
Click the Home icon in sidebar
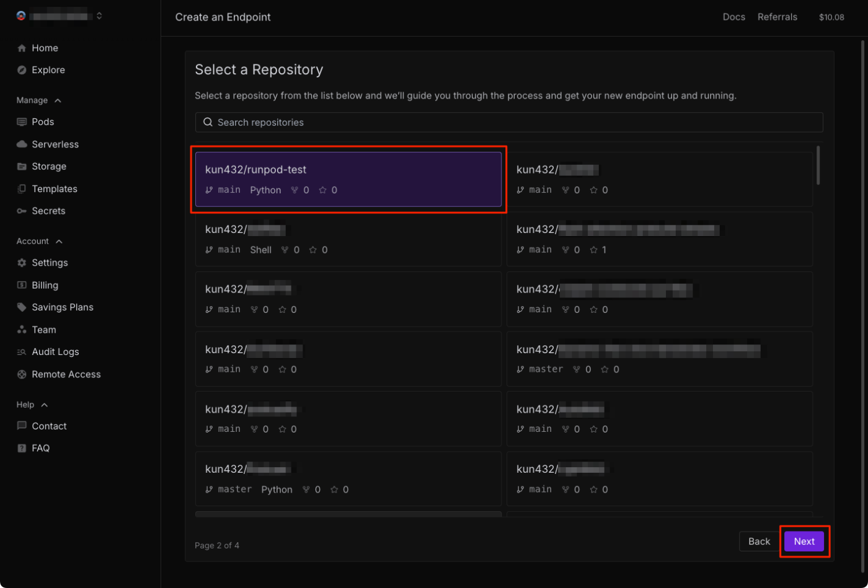[x=22, y=48]
